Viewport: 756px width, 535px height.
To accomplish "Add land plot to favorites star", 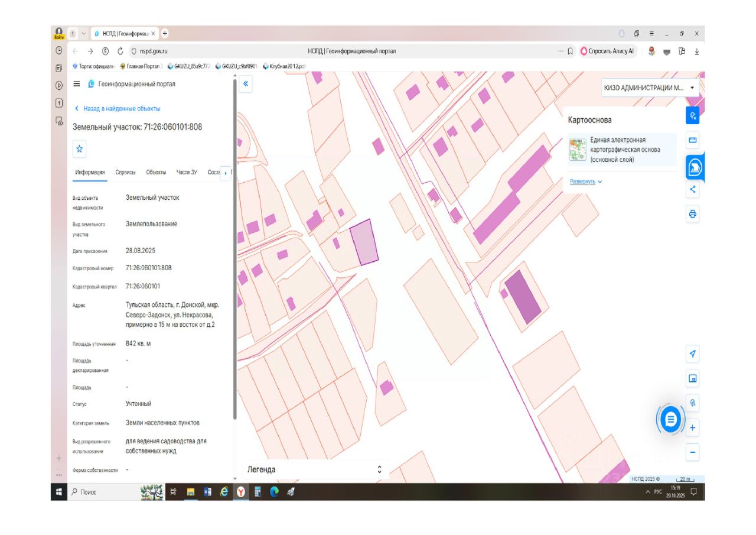I will point(80,150).
